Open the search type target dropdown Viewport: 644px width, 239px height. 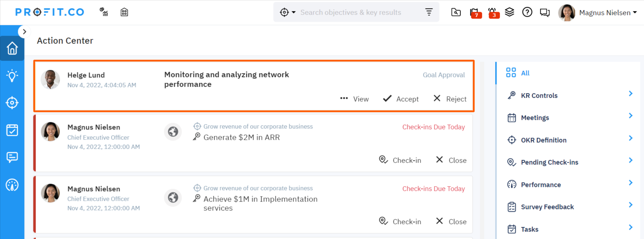tap(287, 12)
